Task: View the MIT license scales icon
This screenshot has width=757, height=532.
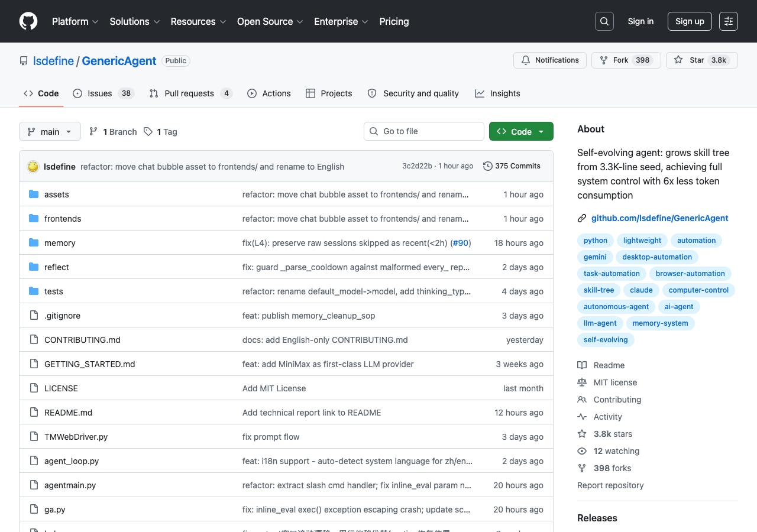Action: pos(582,382)
